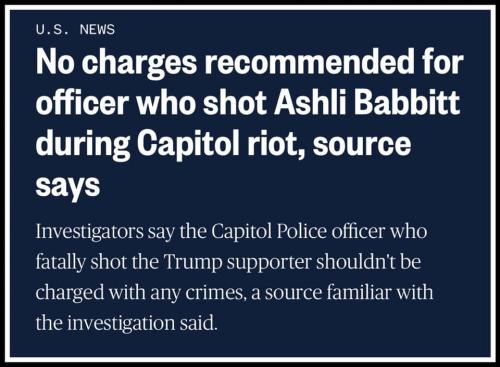Click the word 'during' in the headline

click(x=83, y=143)
